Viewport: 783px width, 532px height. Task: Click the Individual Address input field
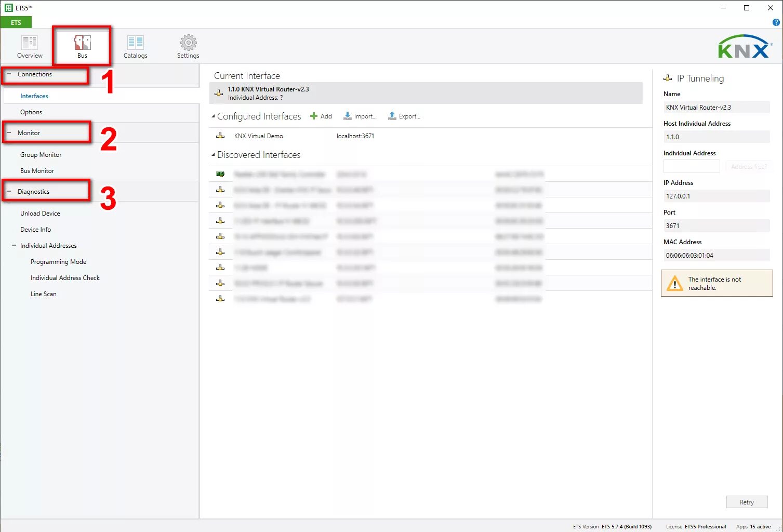pos(692,166)
